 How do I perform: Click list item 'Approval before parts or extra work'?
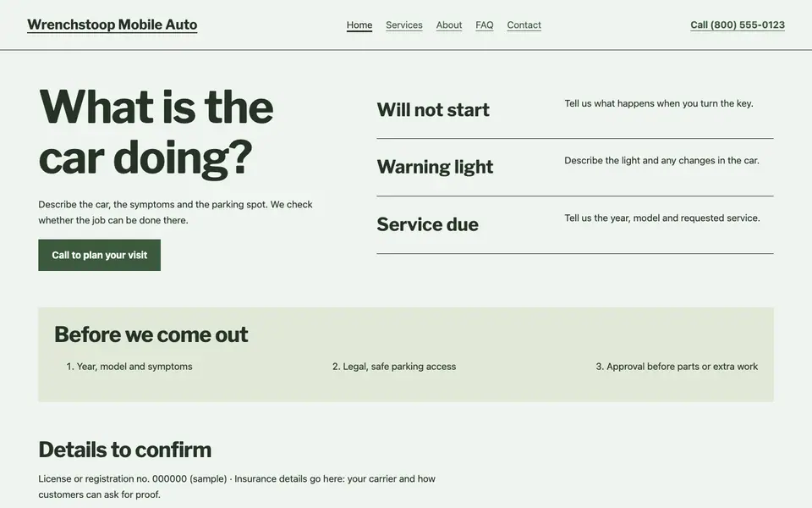(x=677, y=367)
